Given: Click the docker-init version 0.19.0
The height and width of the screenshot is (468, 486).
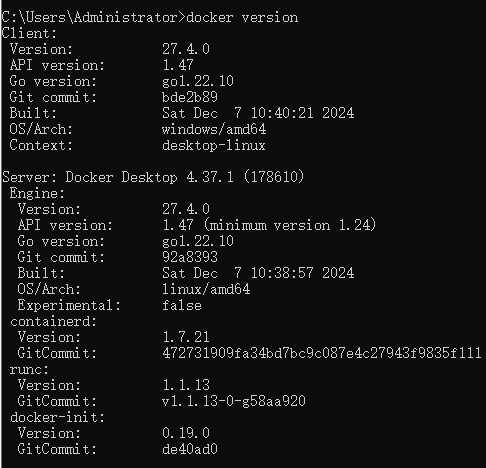Looking at the screenshot, I should click(186, 433).
